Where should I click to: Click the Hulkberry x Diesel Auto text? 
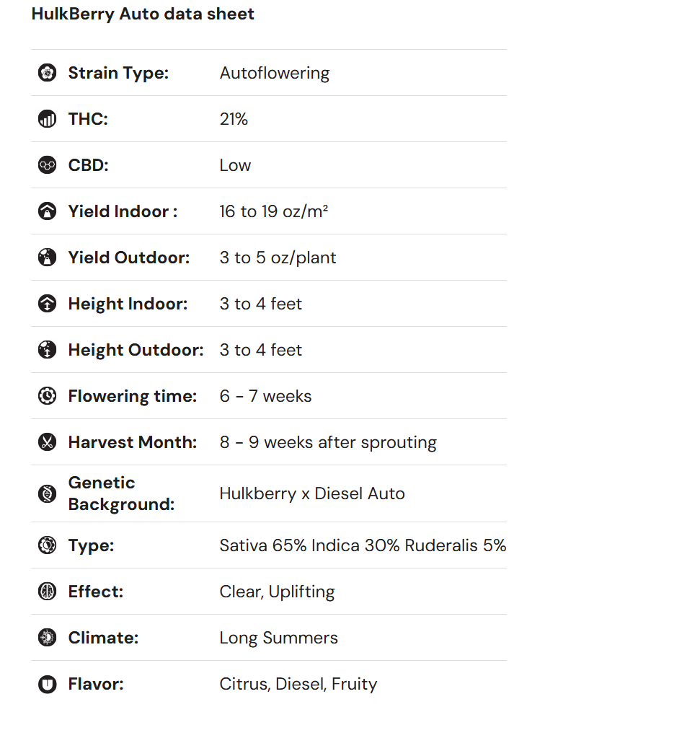[311, 493]
